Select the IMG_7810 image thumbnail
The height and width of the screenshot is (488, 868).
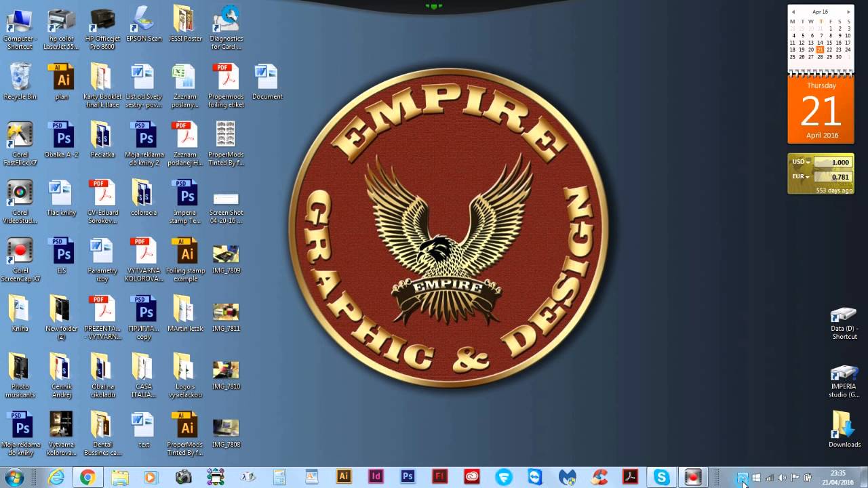click(226, 375)
